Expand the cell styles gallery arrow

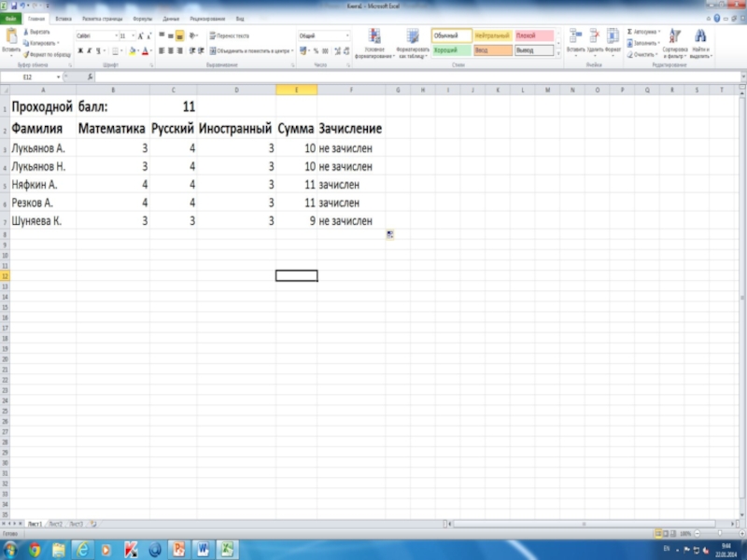pos(558,53)
